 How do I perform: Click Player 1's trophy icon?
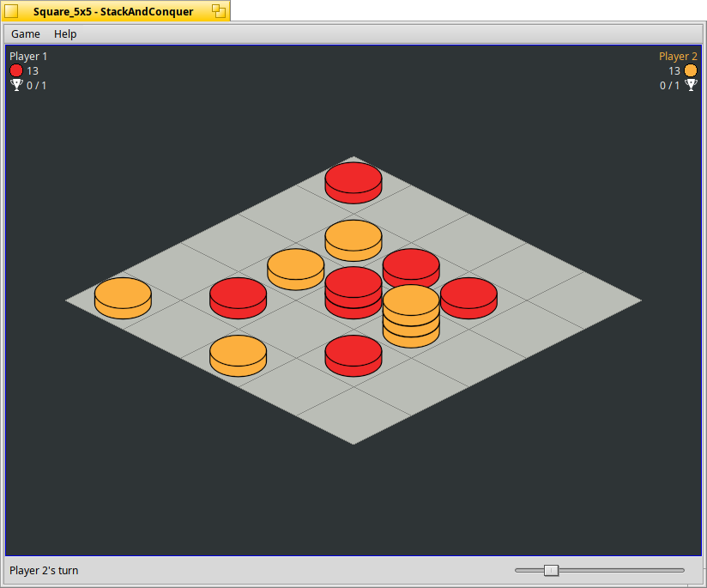(16, 85)
